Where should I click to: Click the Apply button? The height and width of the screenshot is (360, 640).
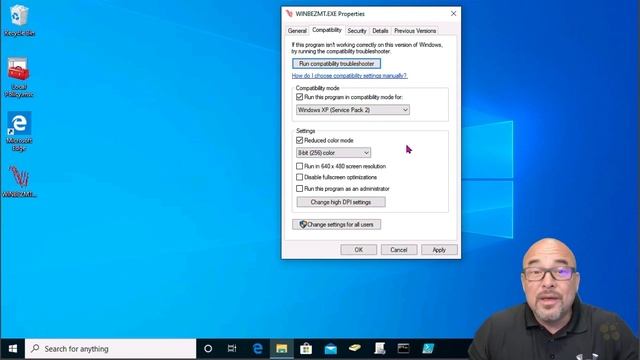tap(439, 250)
